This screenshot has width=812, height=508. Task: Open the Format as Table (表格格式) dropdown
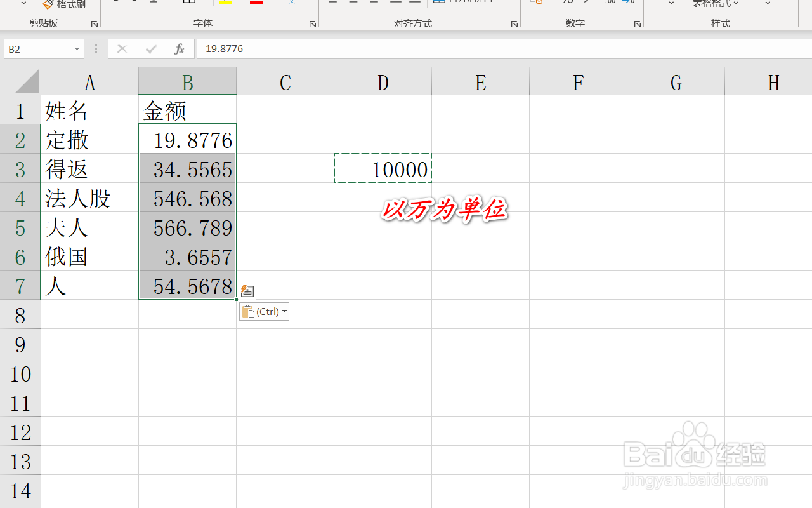(716, 4)
